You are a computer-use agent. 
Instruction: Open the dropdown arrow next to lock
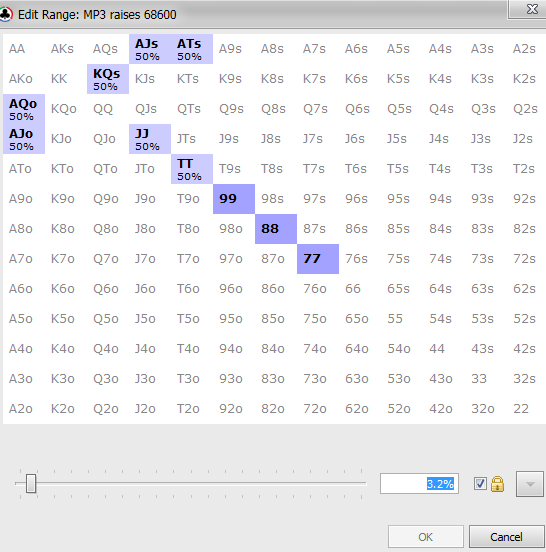(530, 484)
